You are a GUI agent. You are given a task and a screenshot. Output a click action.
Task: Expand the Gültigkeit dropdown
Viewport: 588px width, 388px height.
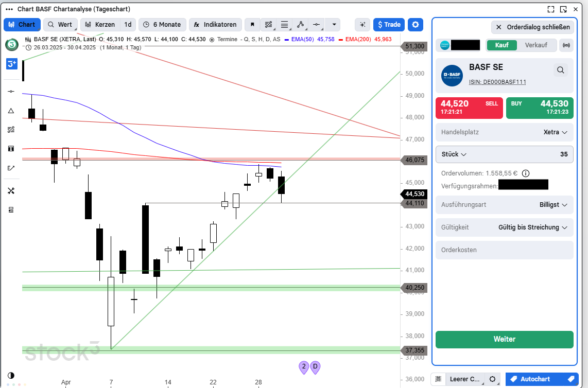[x=505, y=227]
